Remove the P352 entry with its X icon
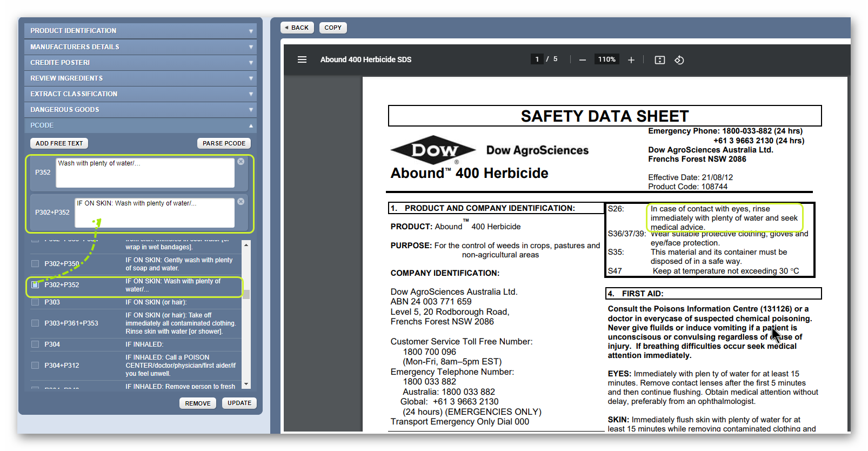Screen dimensions: 868x451 241,162
